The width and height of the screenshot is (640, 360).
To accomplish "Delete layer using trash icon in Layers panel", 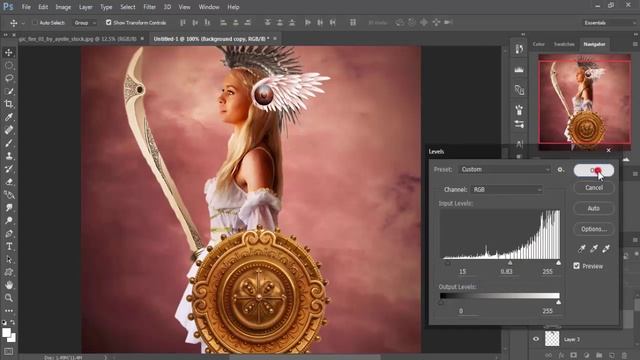I will (624, 356).
